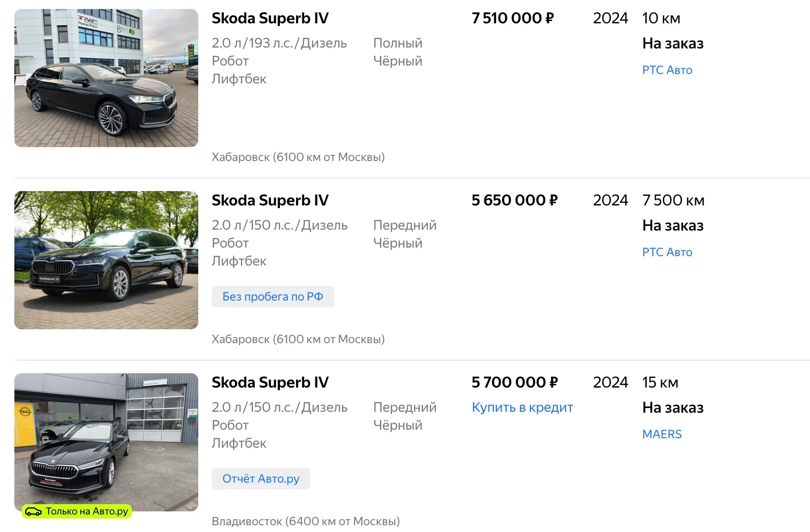Screen dimensions: 810x532
Task: Click the Без пробега по РФ tag
Action: [x=273, y=297]
